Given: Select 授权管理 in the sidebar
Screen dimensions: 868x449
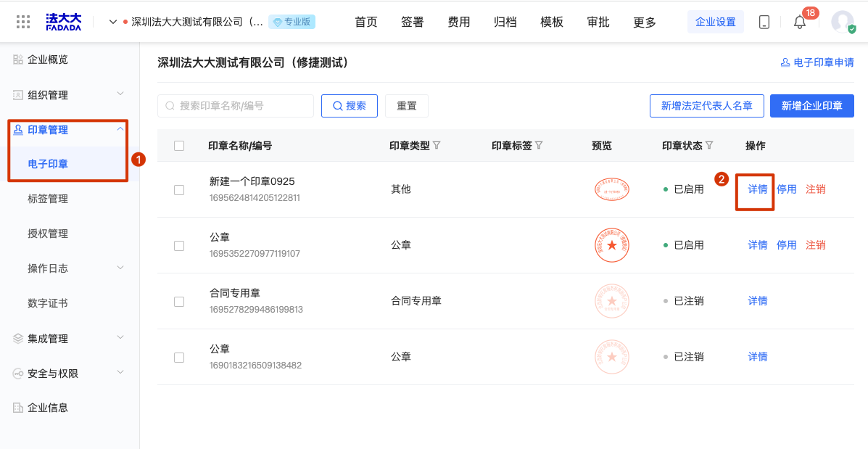Looking at the screenshot, I should click(48, 234).
